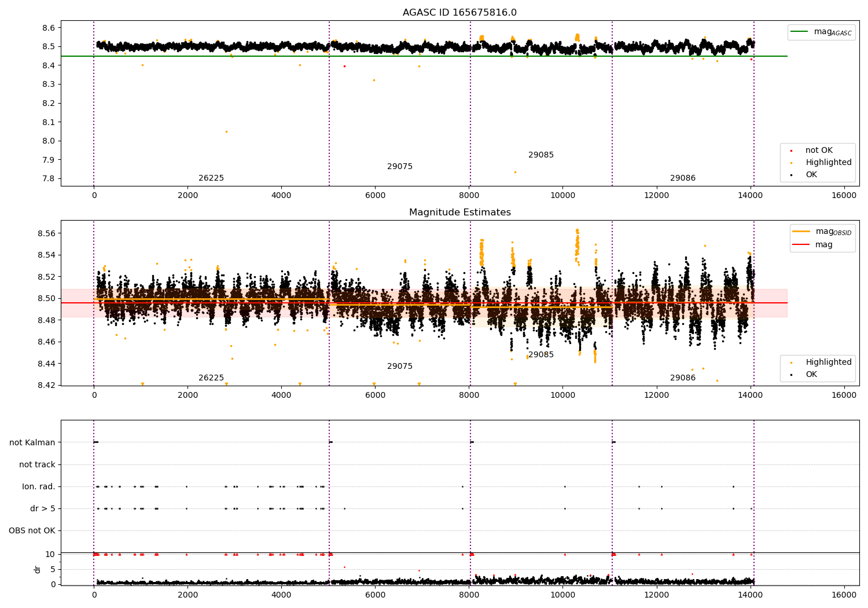Click the 'dr > 5' axis label

pyautogui.click(x=43, y=508)
